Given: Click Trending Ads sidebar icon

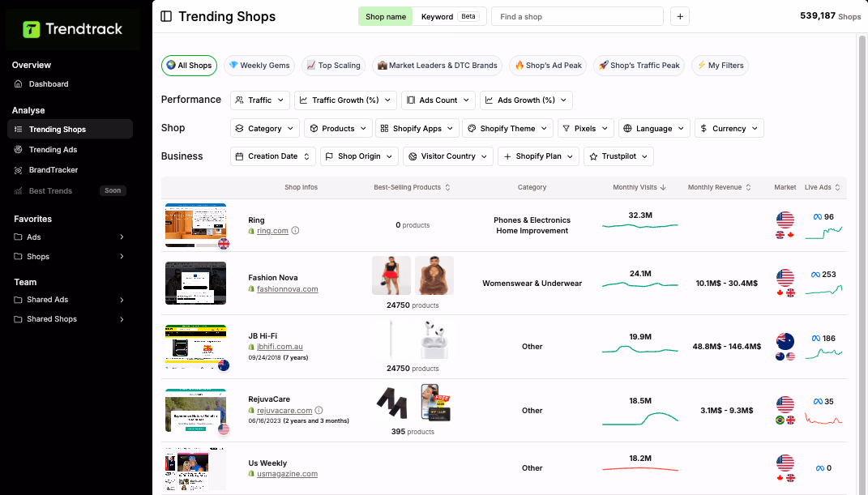Looking at the screenshot, I should coord(19,149).
